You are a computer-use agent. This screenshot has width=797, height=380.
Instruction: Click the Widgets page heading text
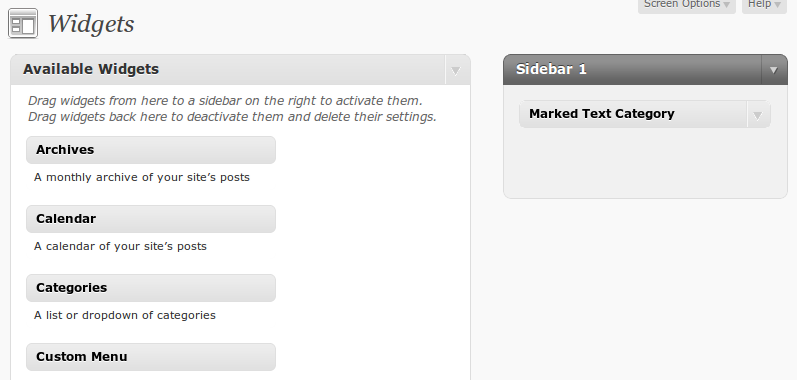pos(91,24)
